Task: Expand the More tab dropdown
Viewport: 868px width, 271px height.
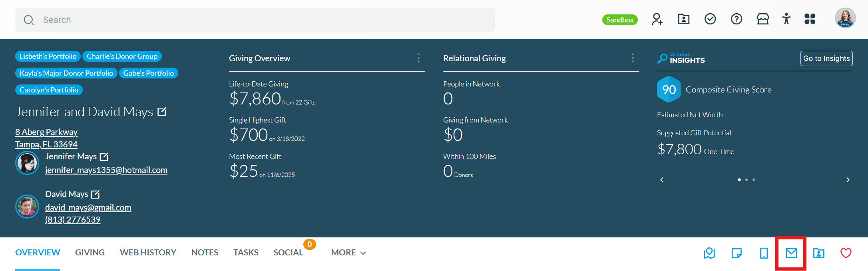Action: tap(348, 253)
